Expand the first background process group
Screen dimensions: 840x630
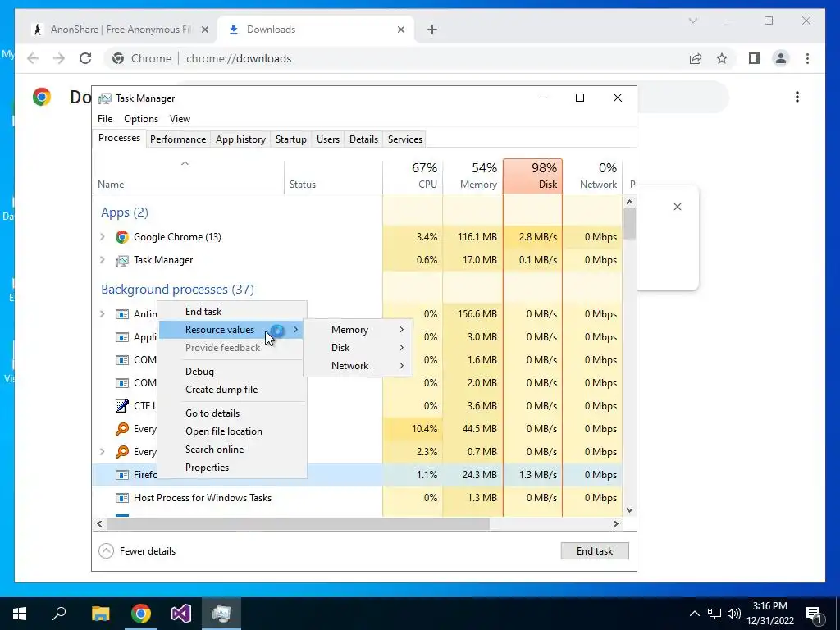pyautogui.click(x=103, y=314)
